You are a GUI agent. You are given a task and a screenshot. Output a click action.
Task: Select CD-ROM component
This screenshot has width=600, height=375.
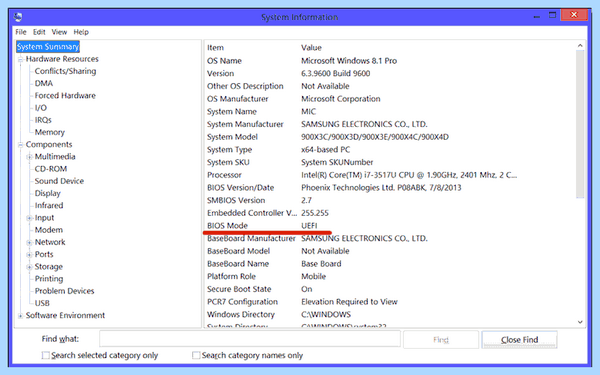(x=51, y=169)
